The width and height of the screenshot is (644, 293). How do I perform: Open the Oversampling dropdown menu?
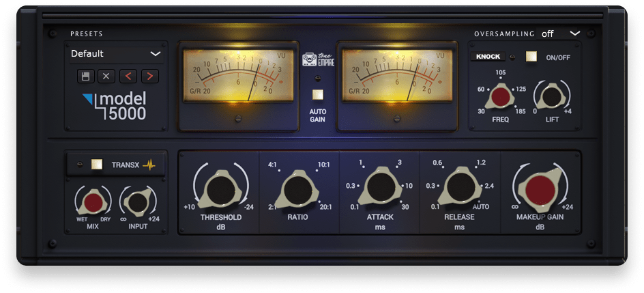click(560, 33)
